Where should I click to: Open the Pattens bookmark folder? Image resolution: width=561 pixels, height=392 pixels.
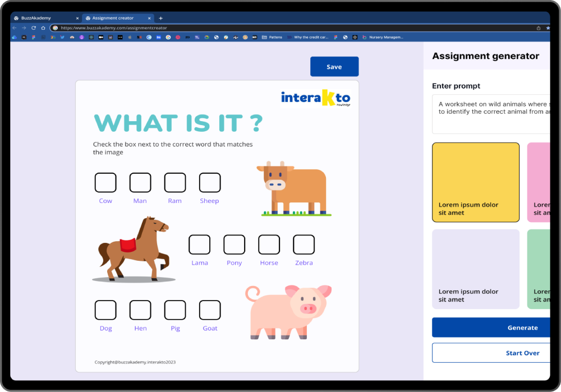point(272,37)
